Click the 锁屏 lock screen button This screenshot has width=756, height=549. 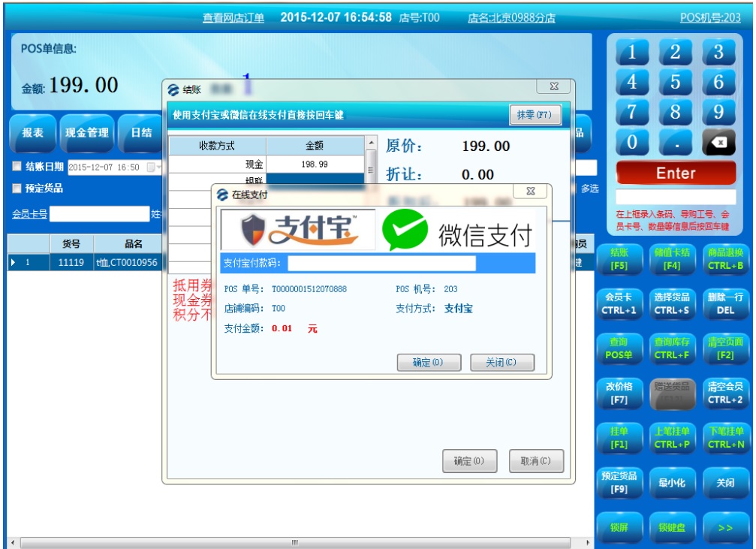click(619, 527)
